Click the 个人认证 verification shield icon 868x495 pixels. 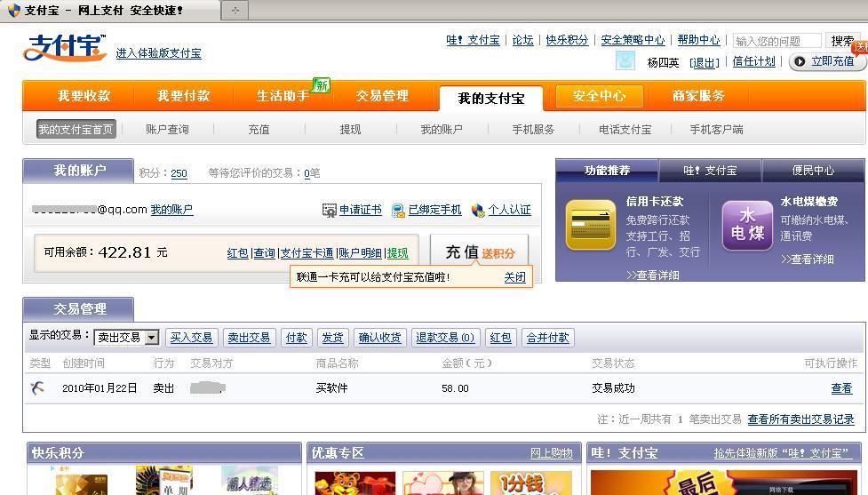click(x=478, y=211)
